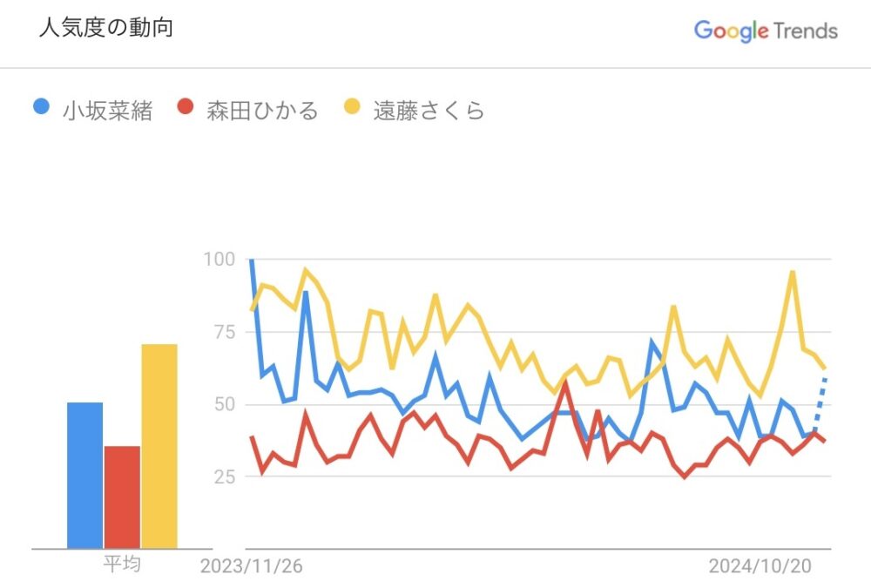Click the blue legend dot for 小坂菜緒

coord(41,108)
